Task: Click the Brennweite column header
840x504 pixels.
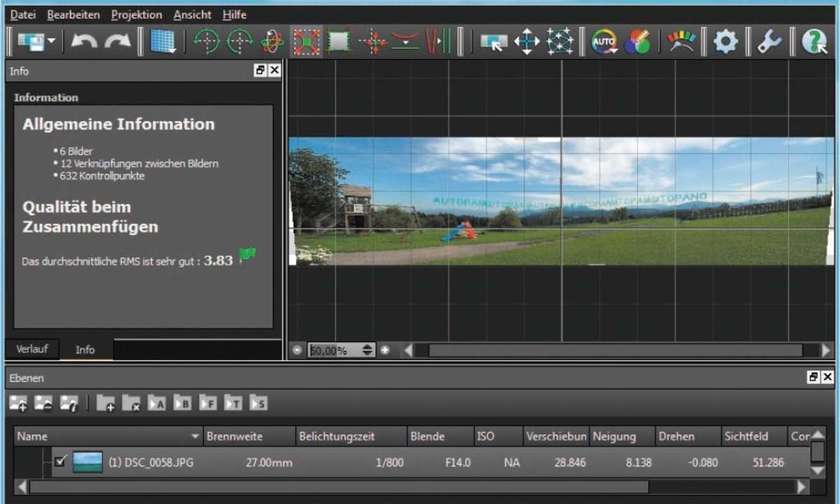Action: point(250,436)
